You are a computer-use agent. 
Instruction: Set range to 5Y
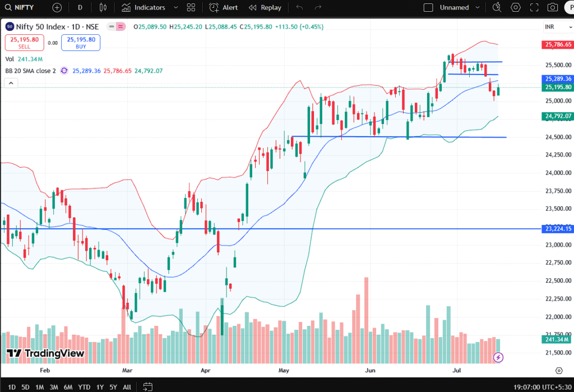[113, 387]
